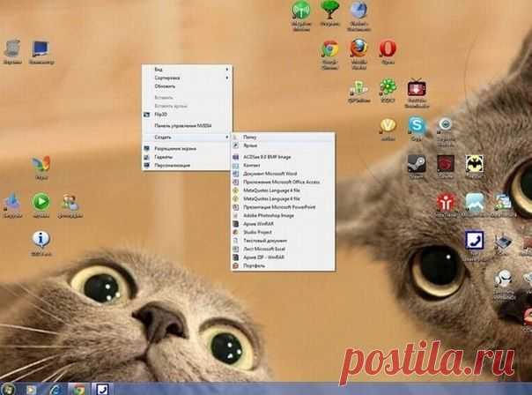Expand the Вид submenu arrow
The image size is (532, 395).
coord(227,70)
